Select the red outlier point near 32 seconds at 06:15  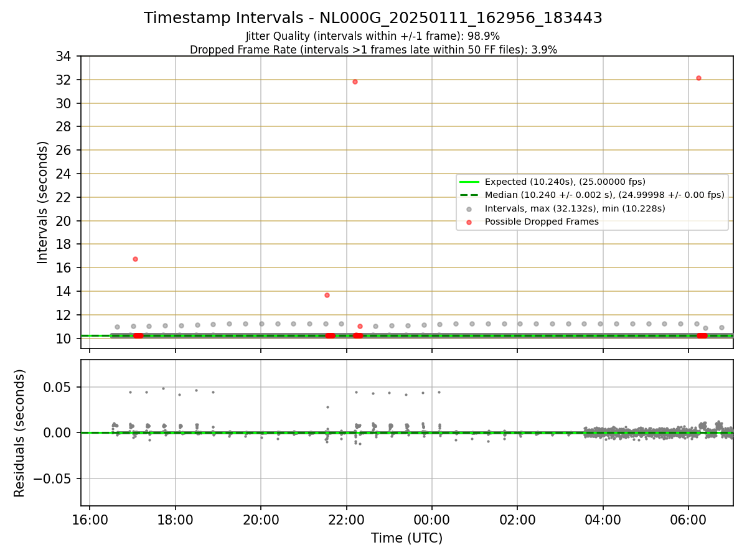(x=698, y=78)
